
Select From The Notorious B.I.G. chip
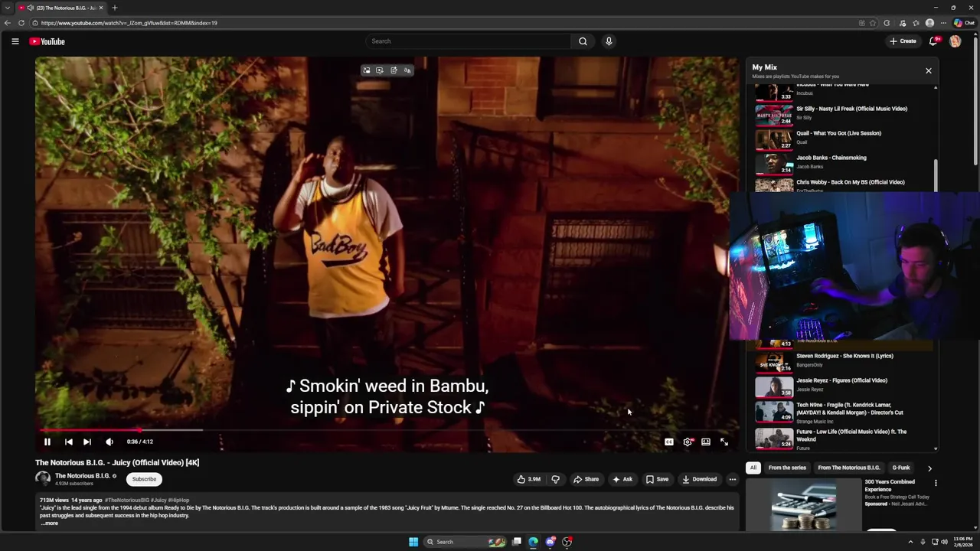click(x=849, y=468)
